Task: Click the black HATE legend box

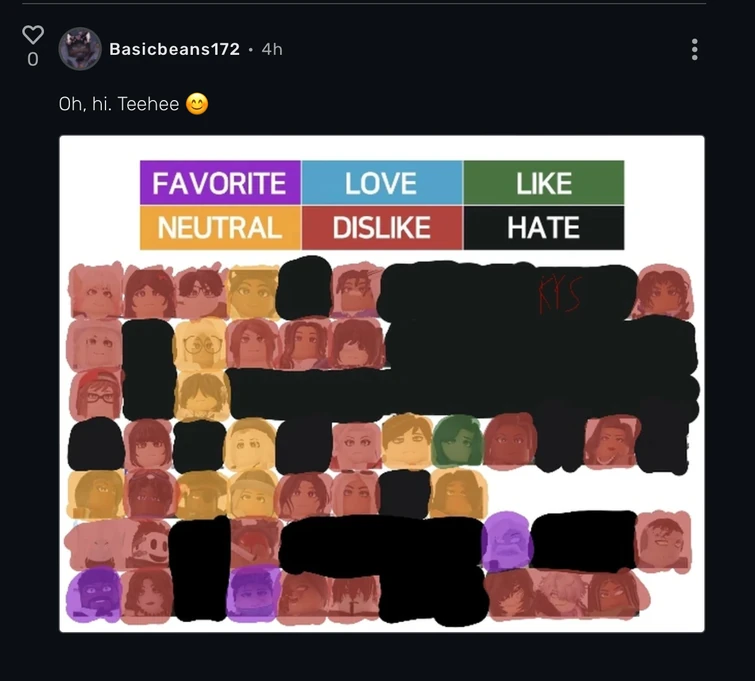Action: point(544,228)
